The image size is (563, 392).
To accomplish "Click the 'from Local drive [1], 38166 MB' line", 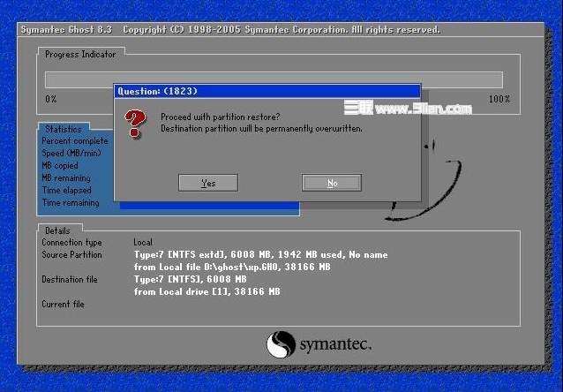I will click(206, 291).
